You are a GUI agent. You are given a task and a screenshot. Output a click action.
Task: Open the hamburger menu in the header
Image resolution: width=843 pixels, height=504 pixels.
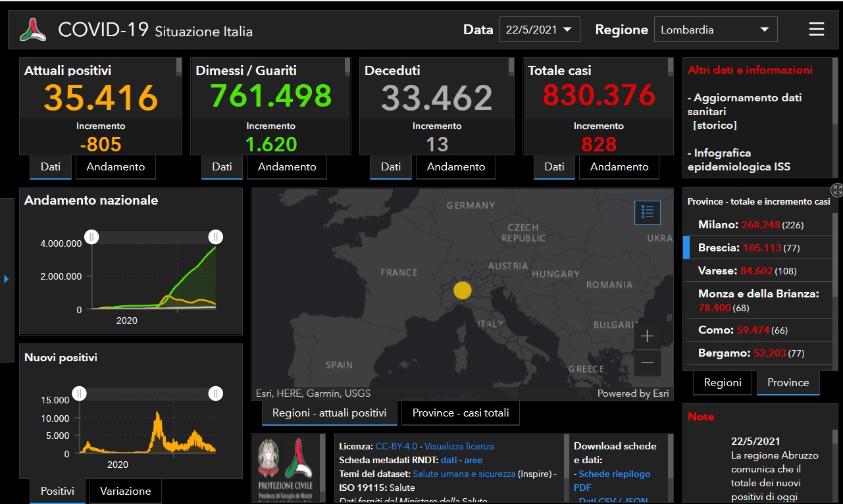(x=816, y=30)
